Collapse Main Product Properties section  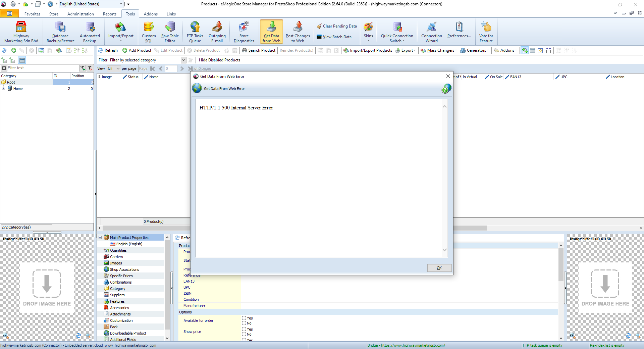tap(100, 238)
